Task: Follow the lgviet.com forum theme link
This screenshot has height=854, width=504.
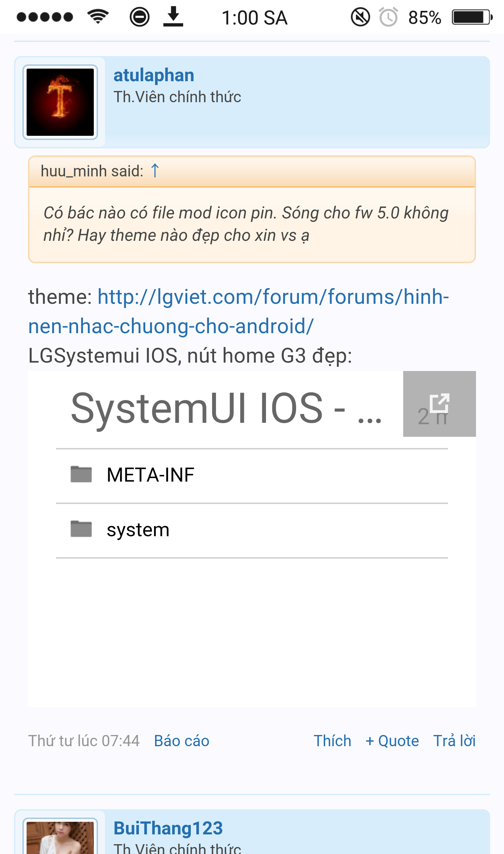Action: click(x=239, y=311)
